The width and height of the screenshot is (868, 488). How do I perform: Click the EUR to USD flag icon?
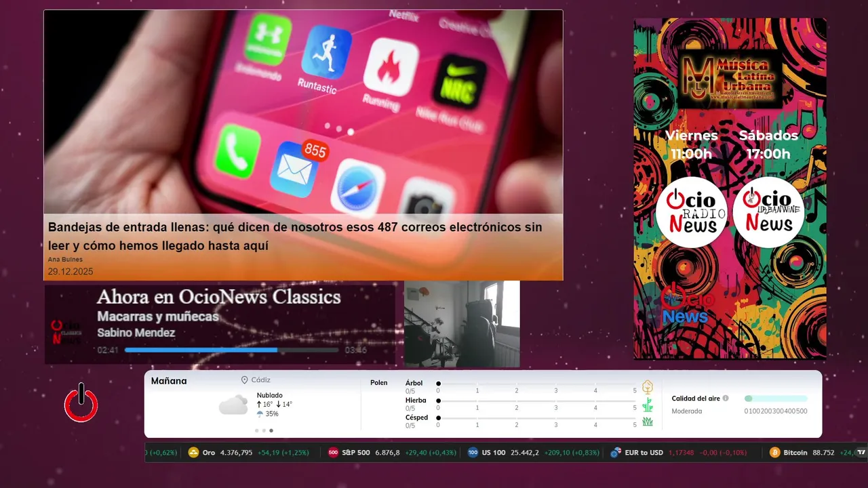click(x=616, y=453)
